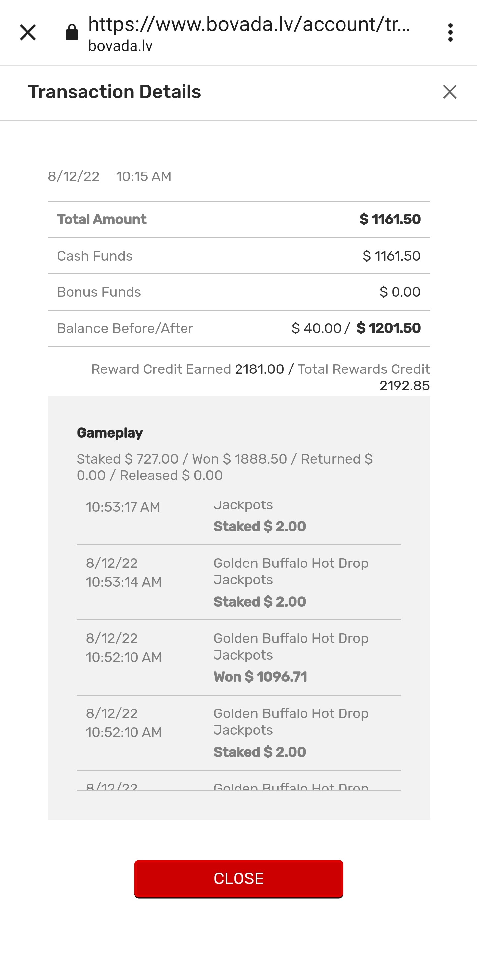Tap the 10:53:17 AM Jackpots entry
The height and width of the screenshot is (980, 477).
pos(239,516)
